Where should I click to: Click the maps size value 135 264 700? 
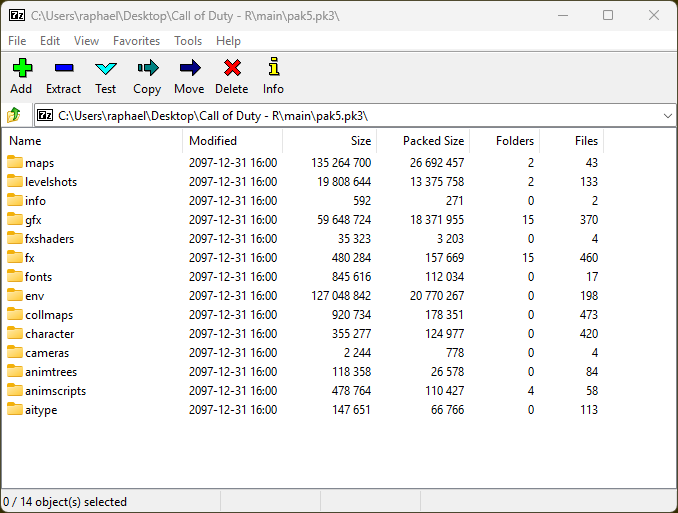tap(341, 163)
